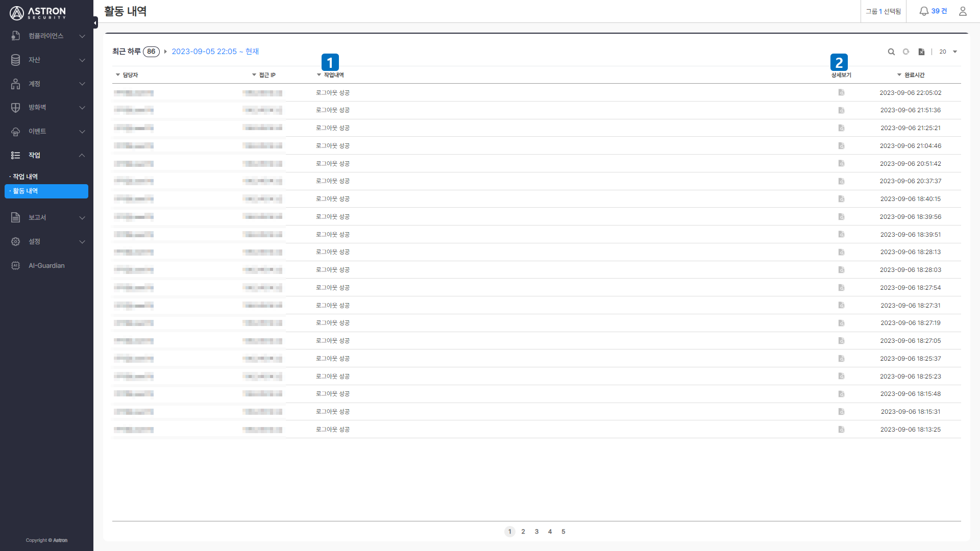Expand the 자산 chevron
The height and width of the screenshot is (551, 980).
[x=82, y=60]
